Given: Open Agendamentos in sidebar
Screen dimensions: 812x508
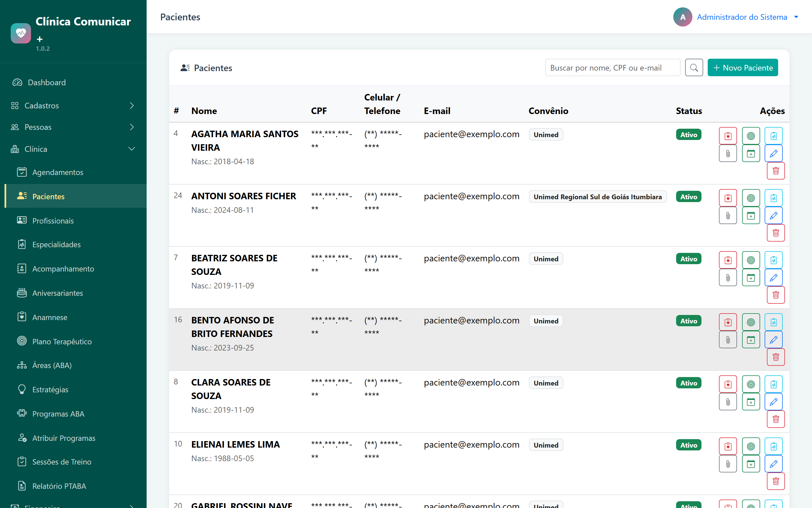Looking at the screenshot, I should (76, 172).
